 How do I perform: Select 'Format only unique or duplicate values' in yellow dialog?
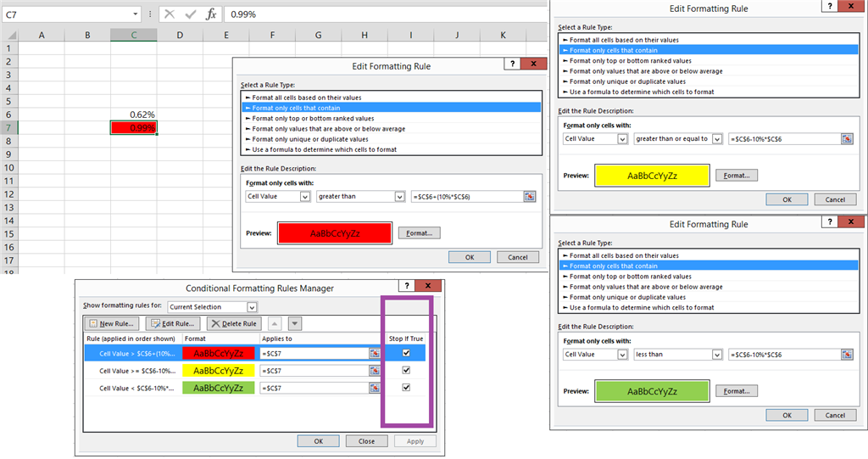709,81
